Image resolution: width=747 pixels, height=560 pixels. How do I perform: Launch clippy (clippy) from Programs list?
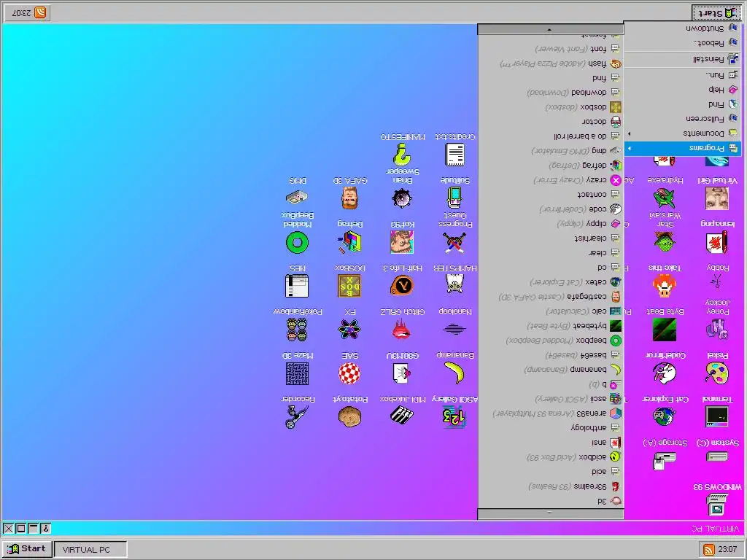(551, 223)
